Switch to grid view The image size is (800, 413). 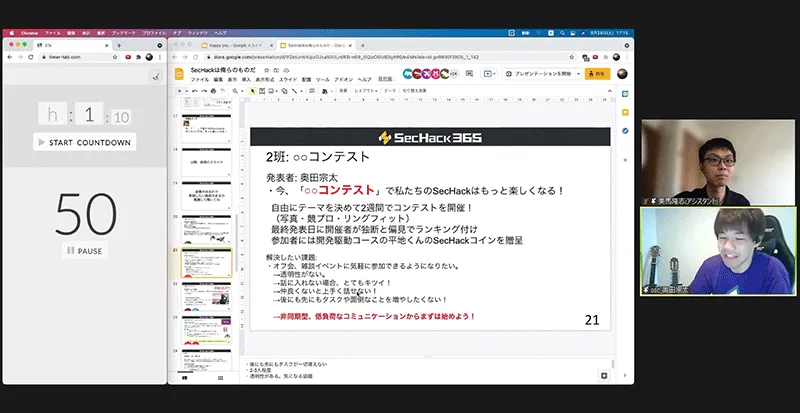click(220, 378)
